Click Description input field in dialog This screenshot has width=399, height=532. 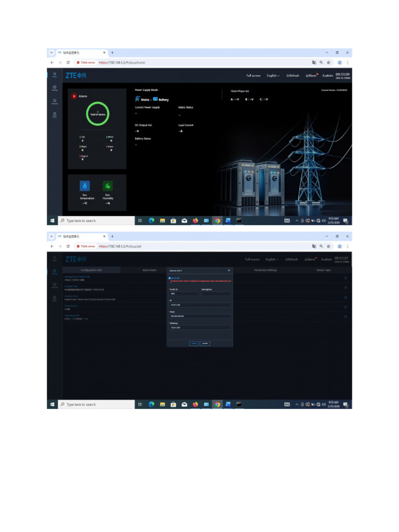pyautogui.click(x=216, y=294)
